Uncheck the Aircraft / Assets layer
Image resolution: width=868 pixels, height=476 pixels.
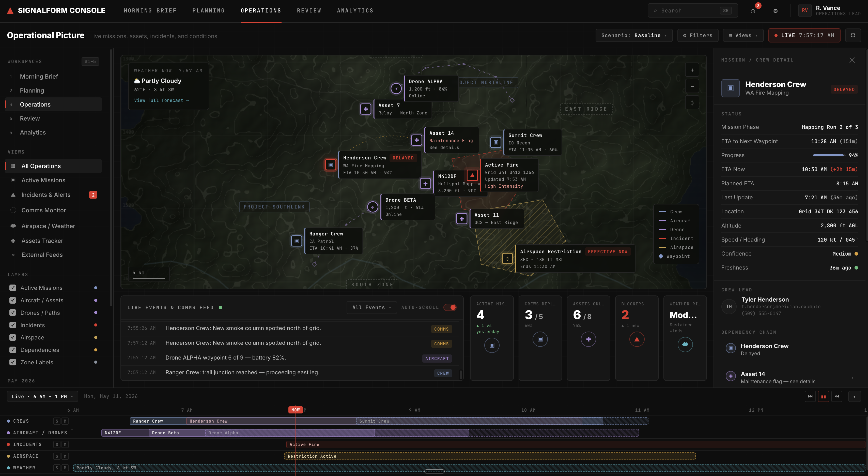point(13,300)
